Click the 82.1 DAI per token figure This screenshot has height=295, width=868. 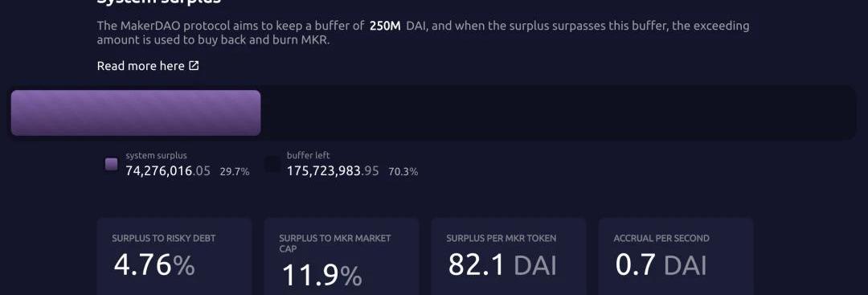click(502, 264)
